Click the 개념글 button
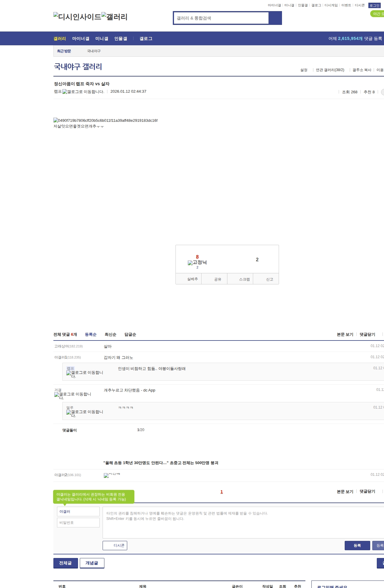The image size is (384, 588). click(x=92, y=563)
